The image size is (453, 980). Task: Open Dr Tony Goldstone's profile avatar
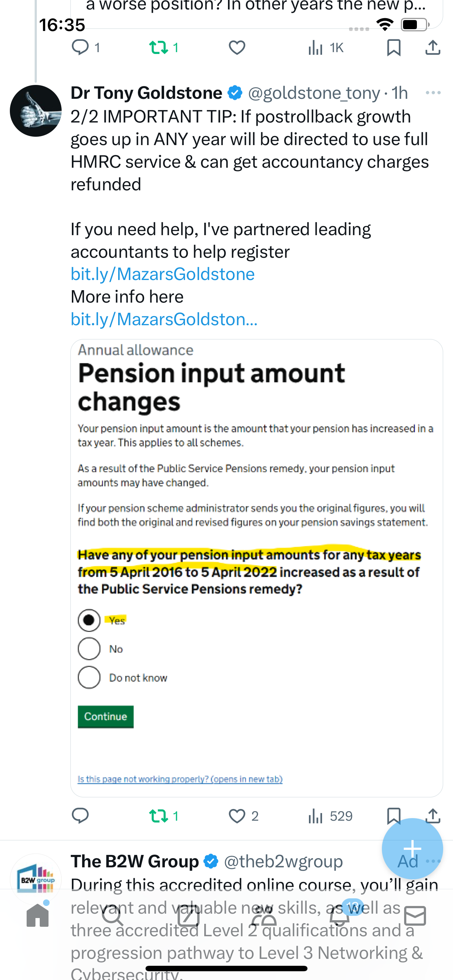point(36,111)
